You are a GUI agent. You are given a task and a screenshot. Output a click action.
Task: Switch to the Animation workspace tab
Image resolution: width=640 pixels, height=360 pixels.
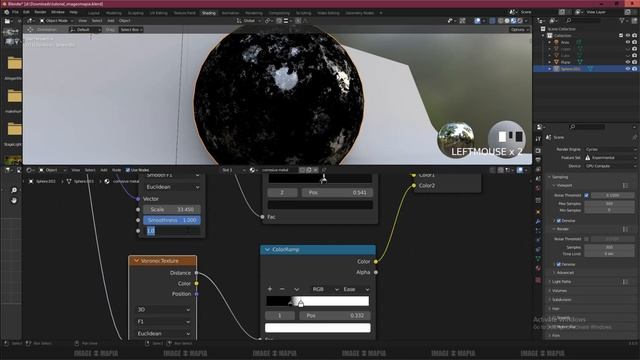pyautogui.click(x=230, y=13)
